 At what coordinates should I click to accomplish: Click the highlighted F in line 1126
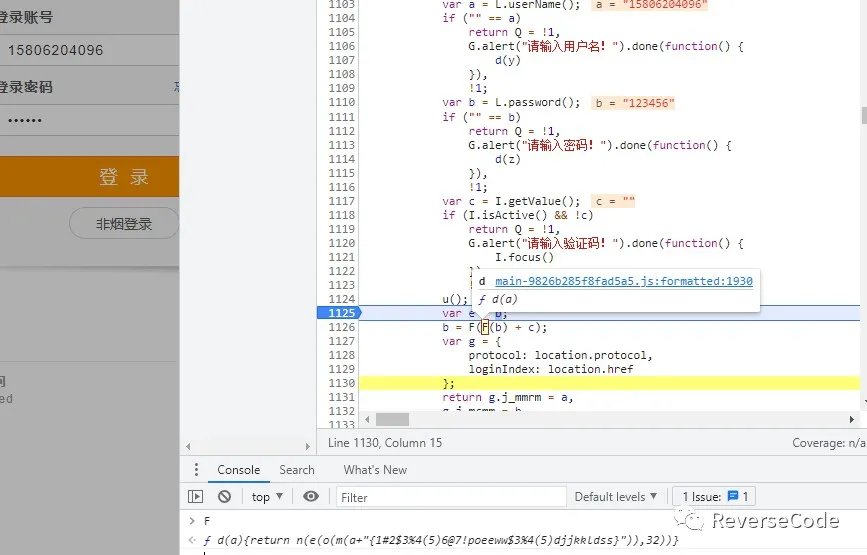[x=485, y=327]
